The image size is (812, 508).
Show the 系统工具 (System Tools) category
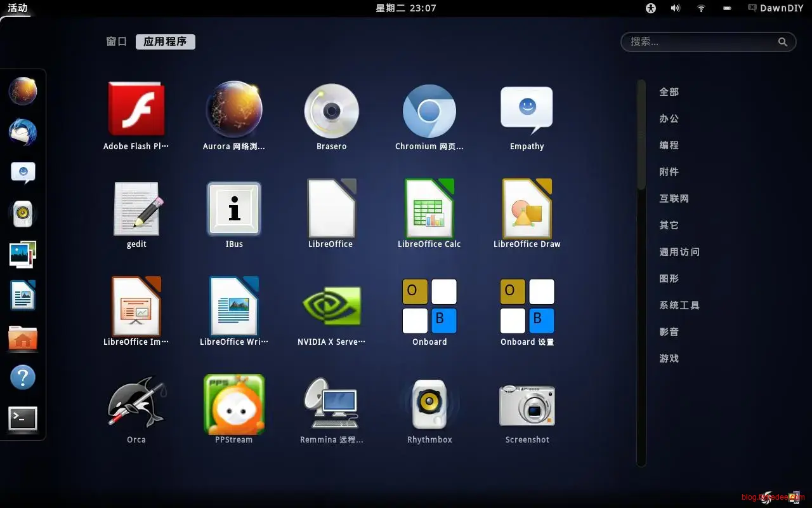tap(679, 305)
